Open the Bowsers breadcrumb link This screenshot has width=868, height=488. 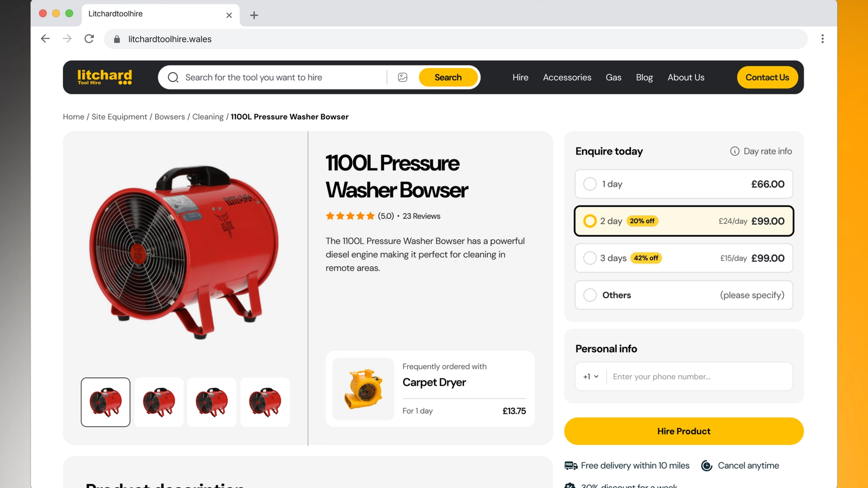tap(169, 117)
